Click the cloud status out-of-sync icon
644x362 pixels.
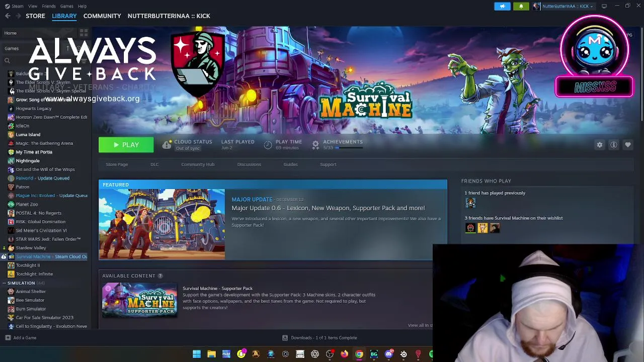click(x=167, y=145)
